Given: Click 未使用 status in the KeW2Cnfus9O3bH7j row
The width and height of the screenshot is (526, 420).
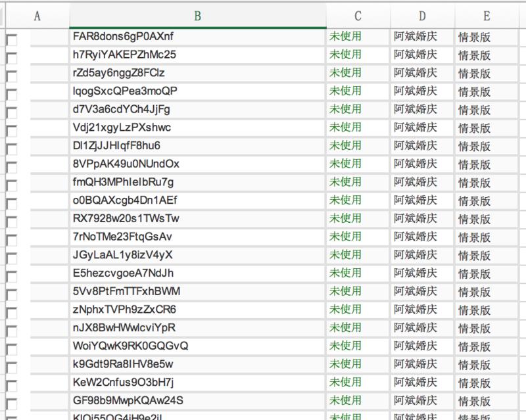Looking at the screenshot, I should [x=346, y=382].
